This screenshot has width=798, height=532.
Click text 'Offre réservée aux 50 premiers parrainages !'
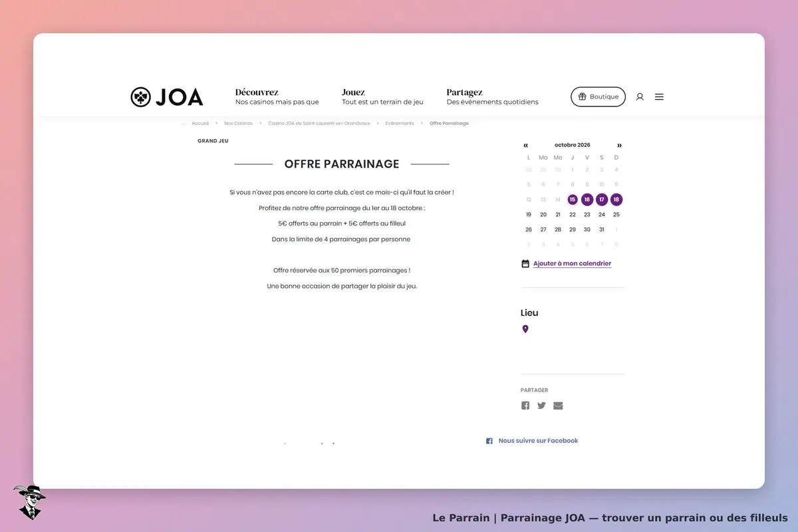tap(342, 271)
